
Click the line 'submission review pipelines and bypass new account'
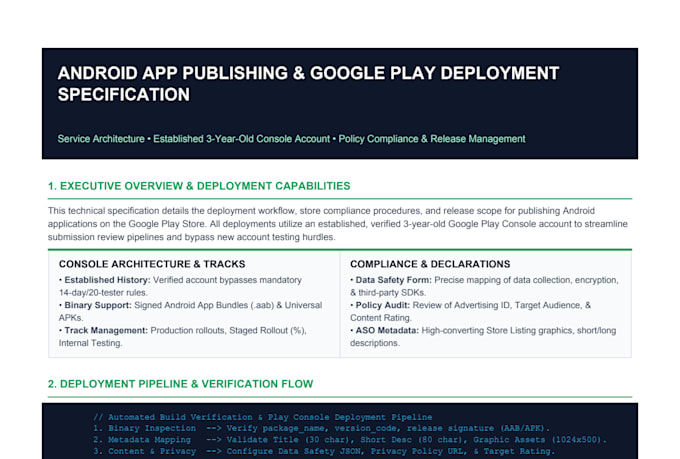click(191, 237)
